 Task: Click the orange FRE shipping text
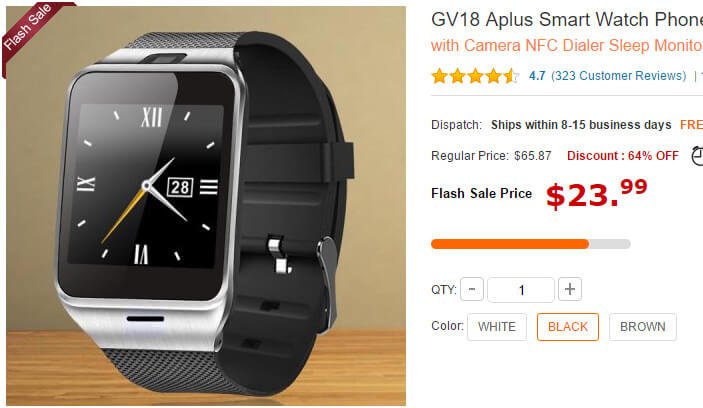(691, 125)
